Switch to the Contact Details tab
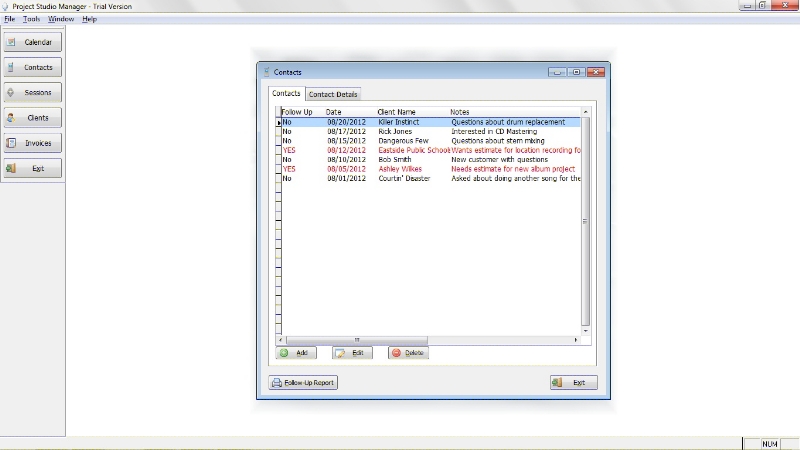The width and height of the screenshot is (800, 450). [333, 94]
